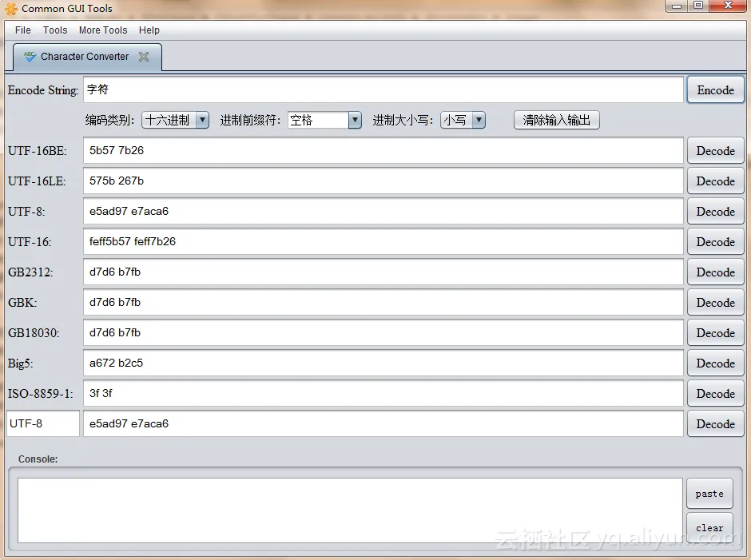The width and height of the screenshot is (751, 560).
Task: Click the GB2312 output field
Action: (383, 272)
